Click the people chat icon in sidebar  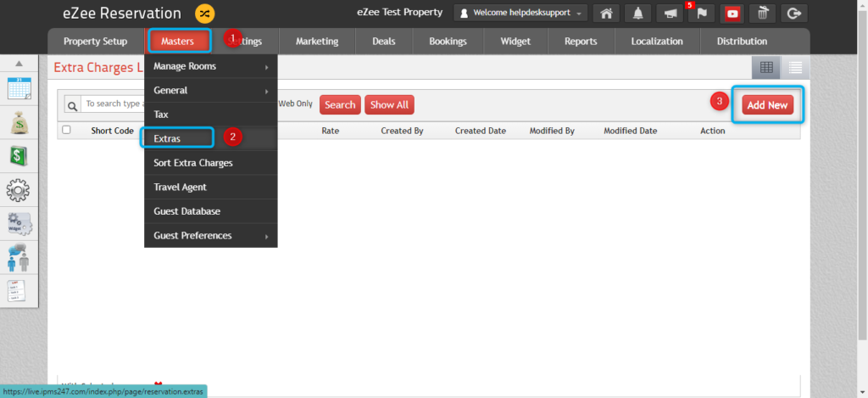pyautogui.click(x=19, y=258)
